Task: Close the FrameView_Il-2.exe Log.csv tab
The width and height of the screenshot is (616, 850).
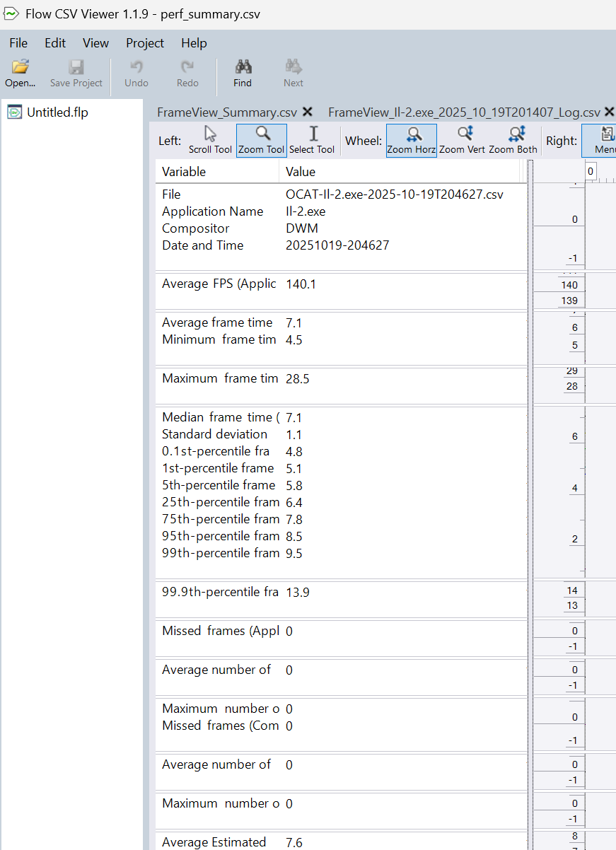Action: pyautogui.click(x=609, y=112)
